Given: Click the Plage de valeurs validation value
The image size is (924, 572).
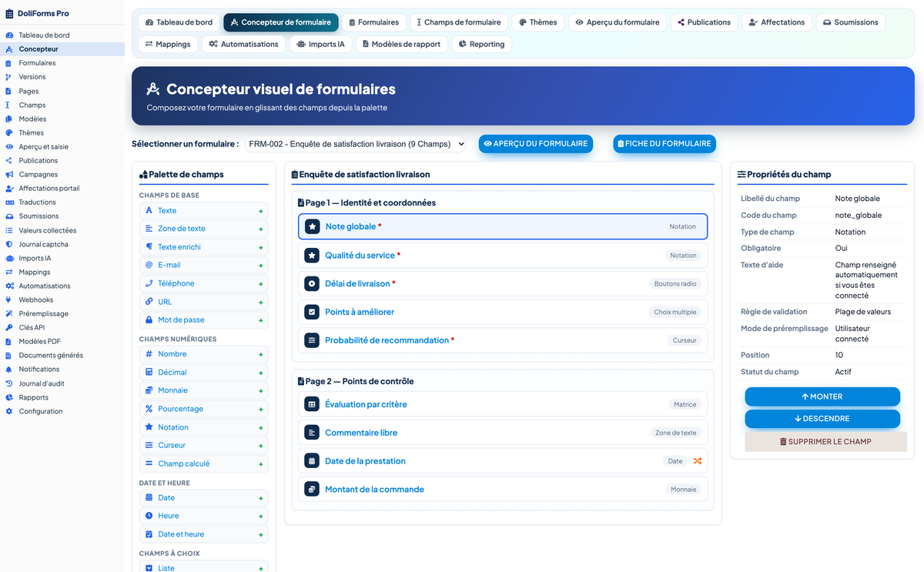Looking at the screenshot, I should tap(863, 312).
